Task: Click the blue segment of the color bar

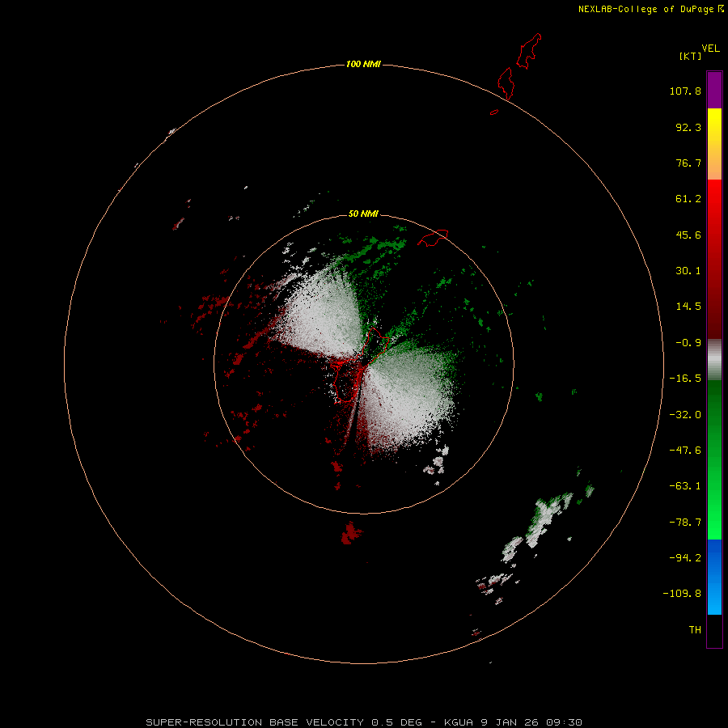Action: tap(714, 577)
